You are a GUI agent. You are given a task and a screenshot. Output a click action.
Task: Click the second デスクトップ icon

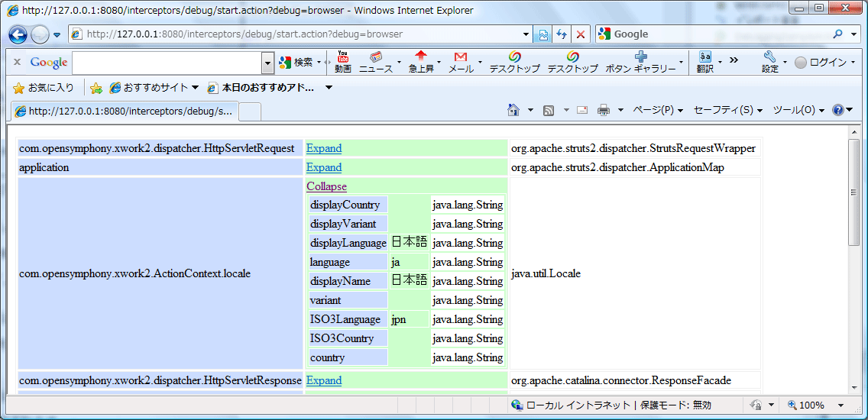coord(573,62)
